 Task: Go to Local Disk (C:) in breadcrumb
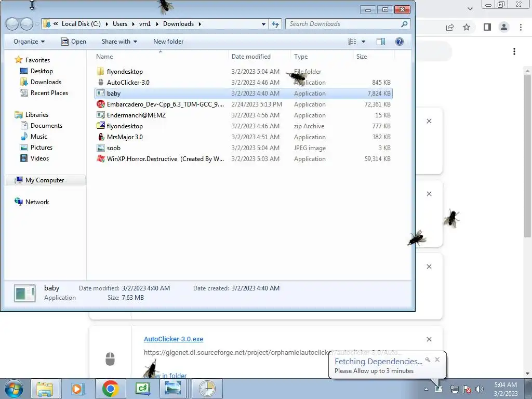pos(81,24)
